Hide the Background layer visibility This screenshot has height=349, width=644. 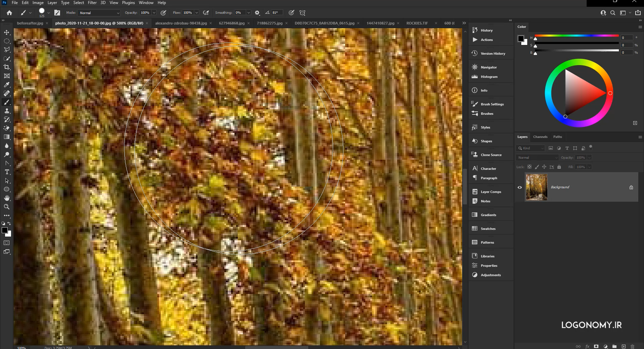point(520,187)
